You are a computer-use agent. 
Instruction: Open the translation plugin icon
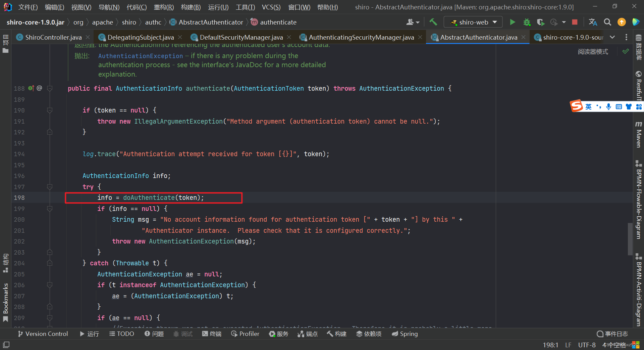[593, 22]
